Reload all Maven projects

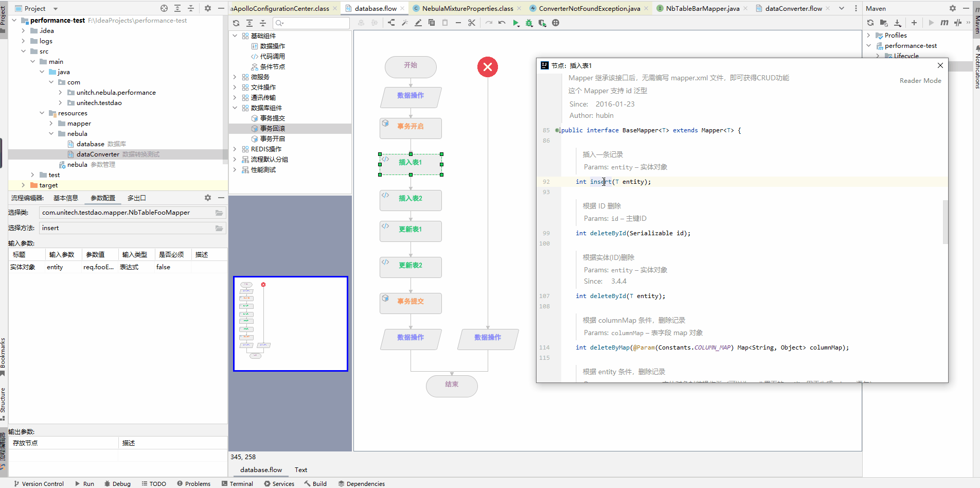[870, 23]
